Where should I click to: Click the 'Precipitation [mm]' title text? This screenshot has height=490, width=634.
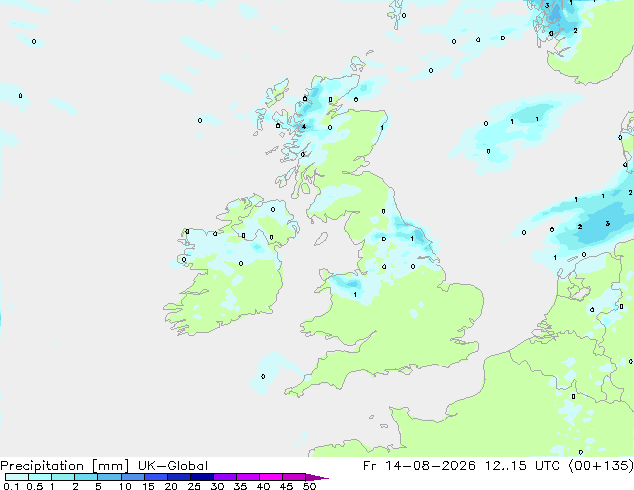(x=65, y=466)
